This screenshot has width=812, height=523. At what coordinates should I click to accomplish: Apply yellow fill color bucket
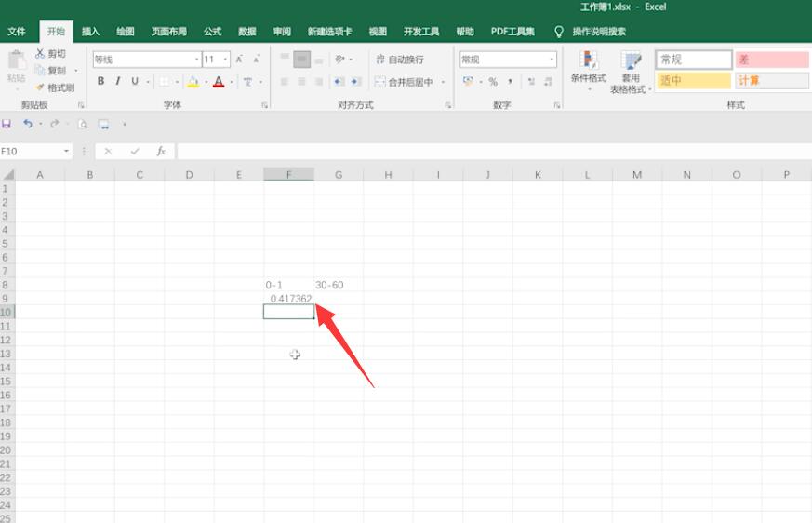pyautogui.click(x=193, y=81)
